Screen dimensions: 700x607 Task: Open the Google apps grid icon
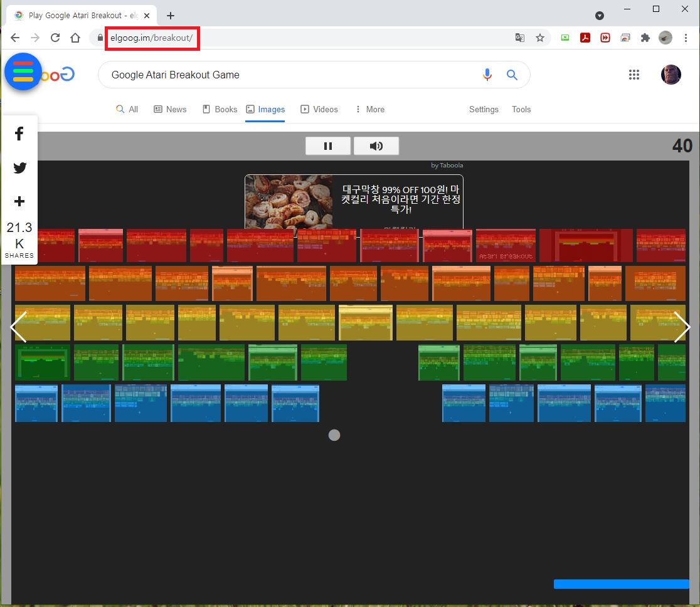pos(634,75)
